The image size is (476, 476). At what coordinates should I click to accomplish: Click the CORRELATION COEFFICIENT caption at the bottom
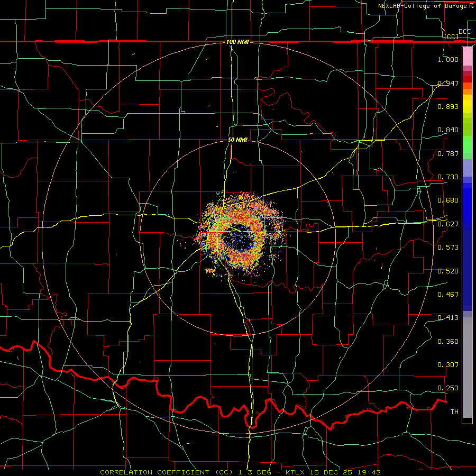coord(240,472)
